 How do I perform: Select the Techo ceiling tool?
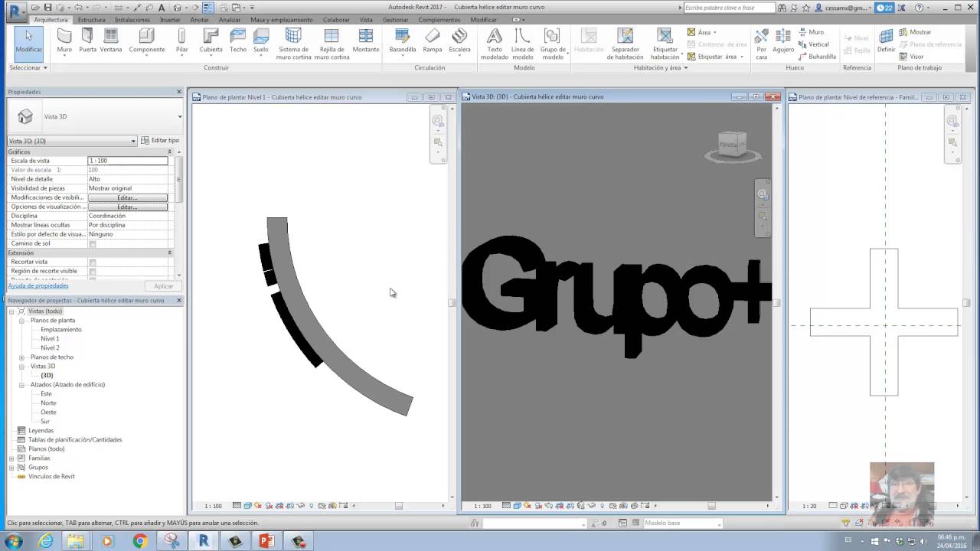click(238, 41)
